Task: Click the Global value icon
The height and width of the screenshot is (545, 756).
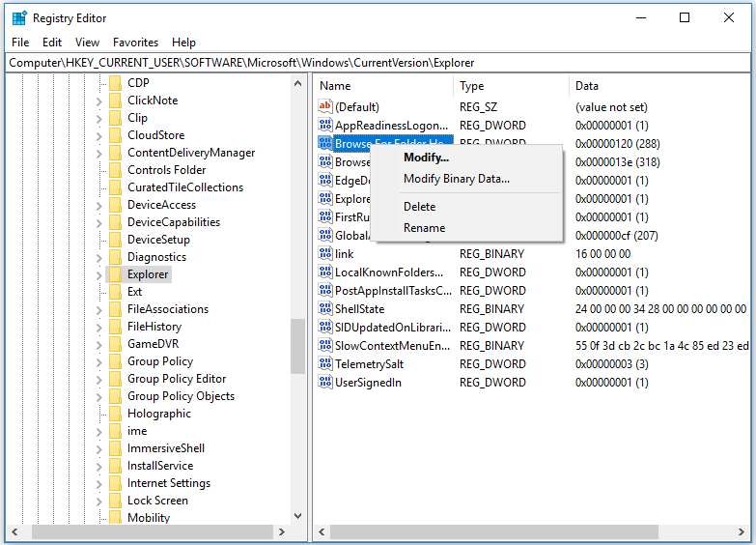Action: point(325,235)
